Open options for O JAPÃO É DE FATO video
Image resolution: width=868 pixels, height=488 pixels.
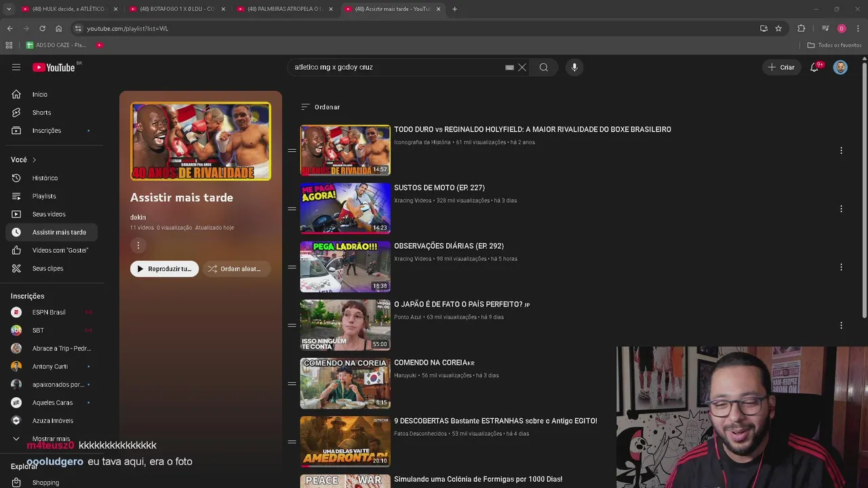click(x=841, y=325)
